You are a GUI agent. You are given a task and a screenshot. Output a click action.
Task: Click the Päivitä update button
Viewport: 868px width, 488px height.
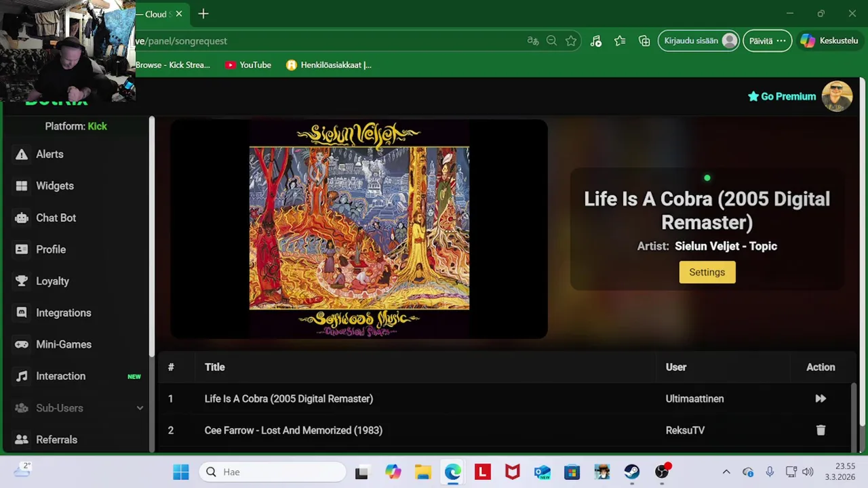[x=767, y=41]
